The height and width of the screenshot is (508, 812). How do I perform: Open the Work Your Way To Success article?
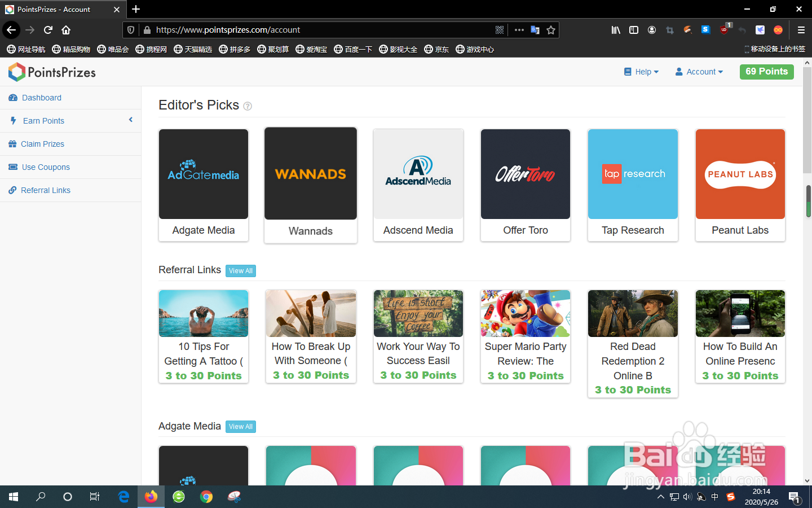point(418,337)
